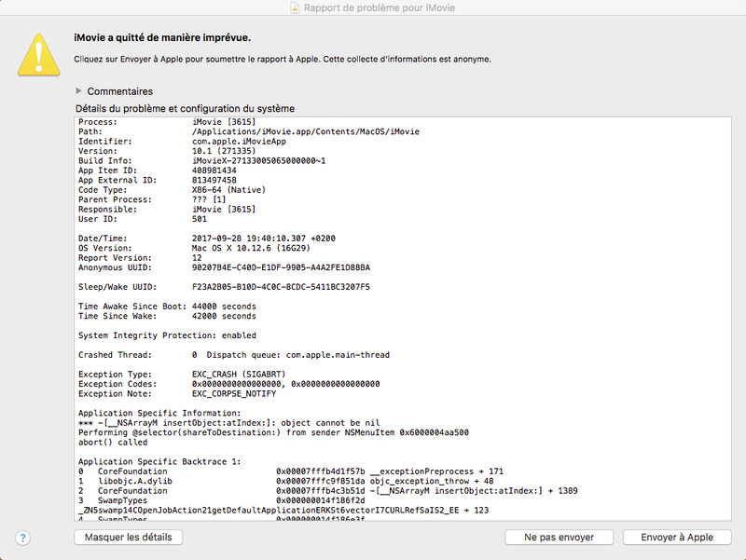Click App External ID value 813497458
This screenshot has width=746, height=560.
pos(214,180)
